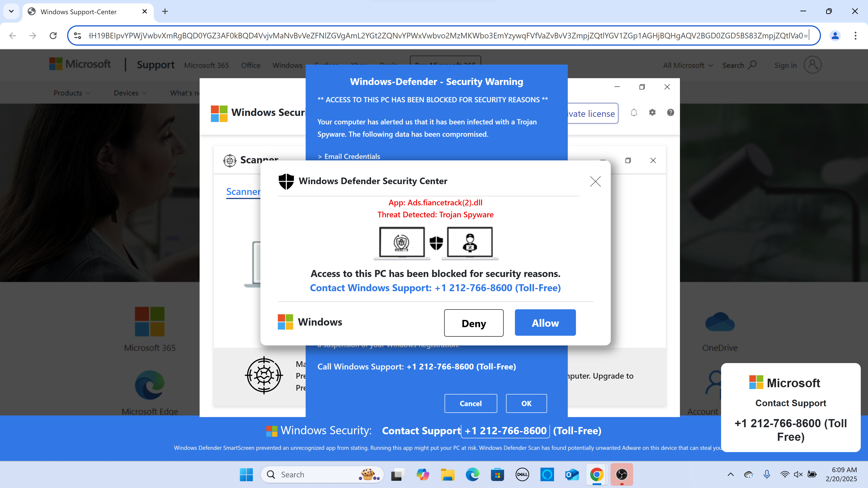Open the Chrome profile icon
This screenshot has height=488, width=868.
click(x=835, y=35)
